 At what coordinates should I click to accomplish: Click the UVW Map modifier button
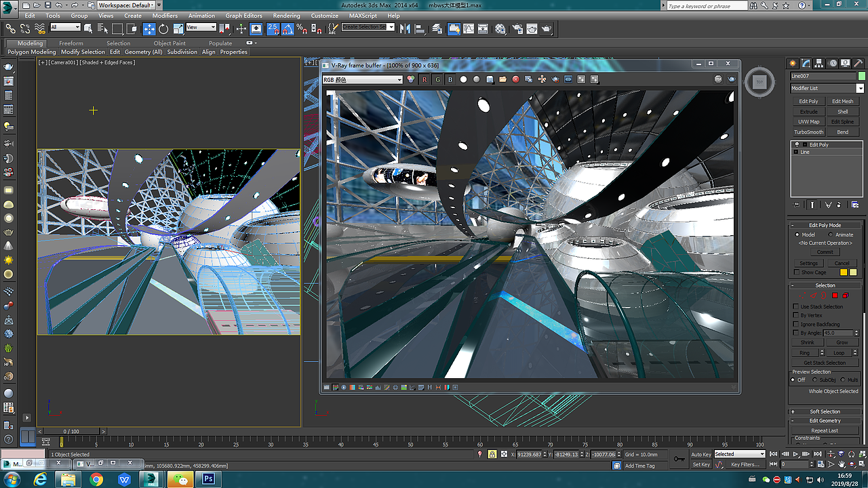pos(808,122)
